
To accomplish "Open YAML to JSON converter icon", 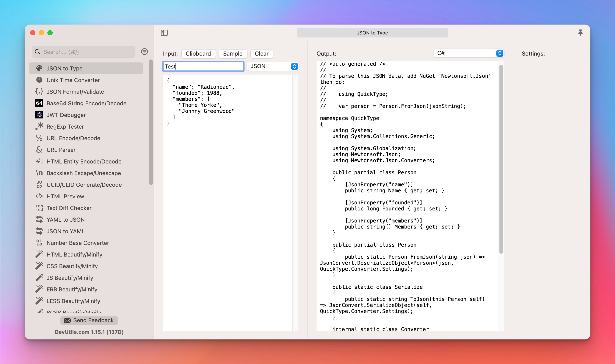I will (x=39, y=219).
